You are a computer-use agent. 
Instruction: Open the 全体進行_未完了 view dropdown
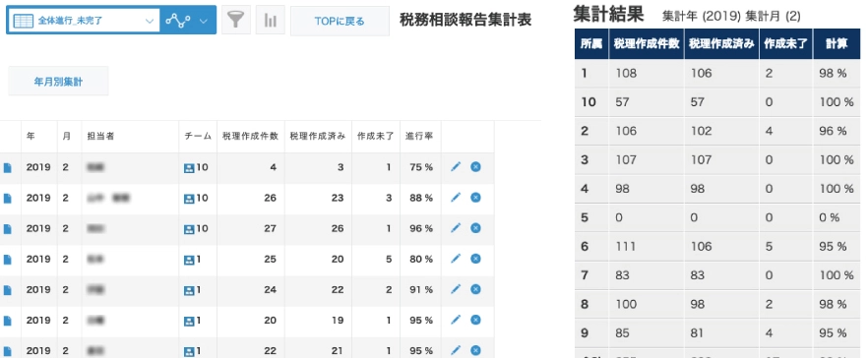[83, 21]
